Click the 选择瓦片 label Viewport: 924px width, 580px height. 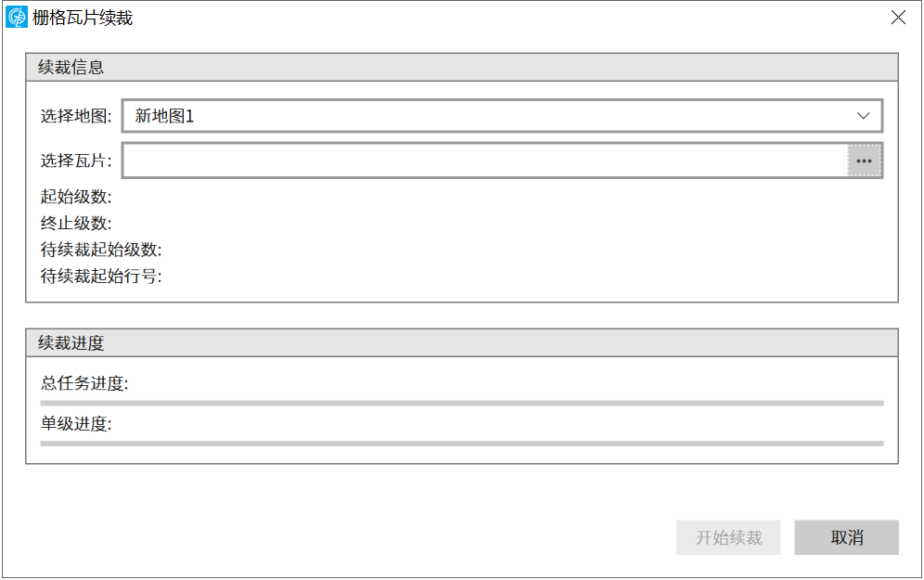coord(76,161)
